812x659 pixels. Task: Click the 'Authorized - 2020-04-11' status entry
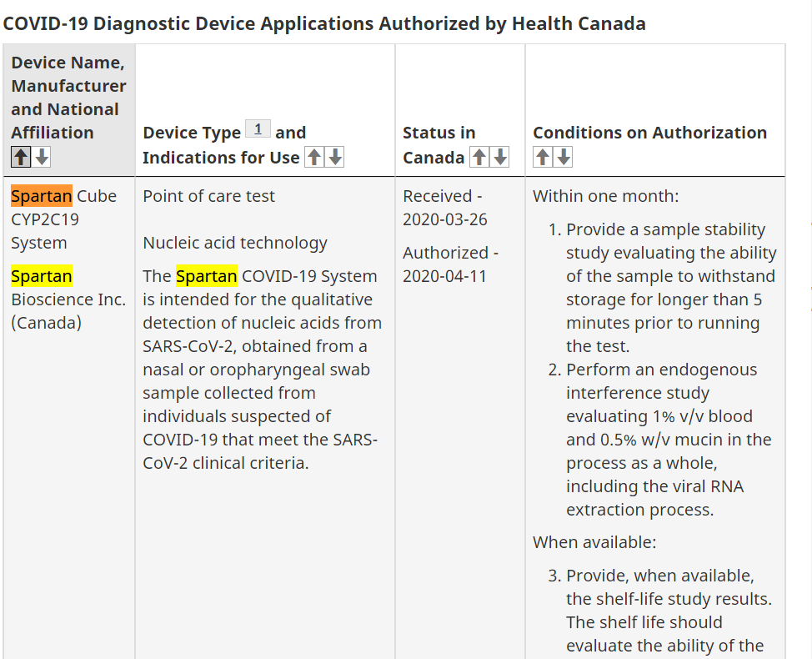tap(450, 264)
